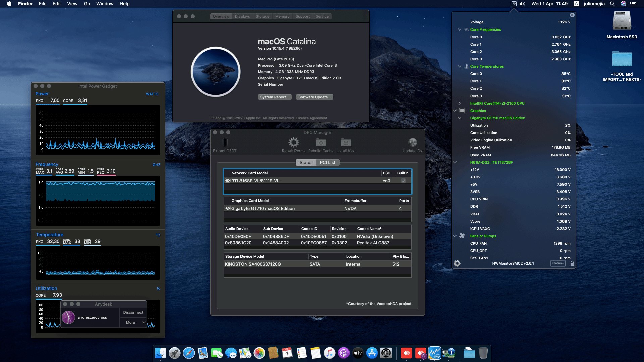644x362 pixels.
Task: Open the More dropdown in AnyDesk
Action: coord(133,322)
